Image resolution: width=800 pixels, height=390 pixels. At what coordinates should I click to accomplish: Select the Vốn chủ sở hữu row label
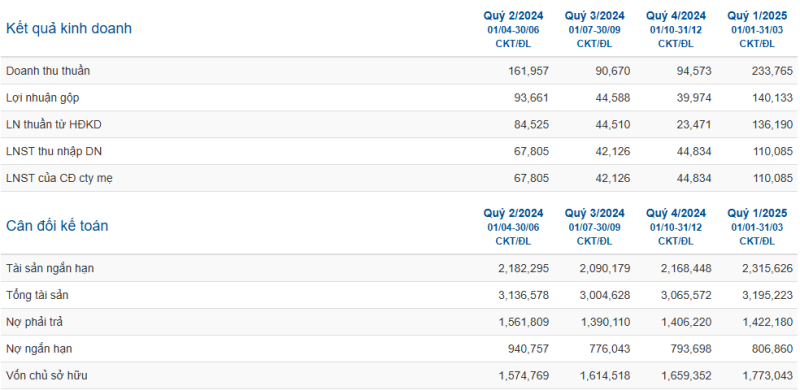[46, 376]
